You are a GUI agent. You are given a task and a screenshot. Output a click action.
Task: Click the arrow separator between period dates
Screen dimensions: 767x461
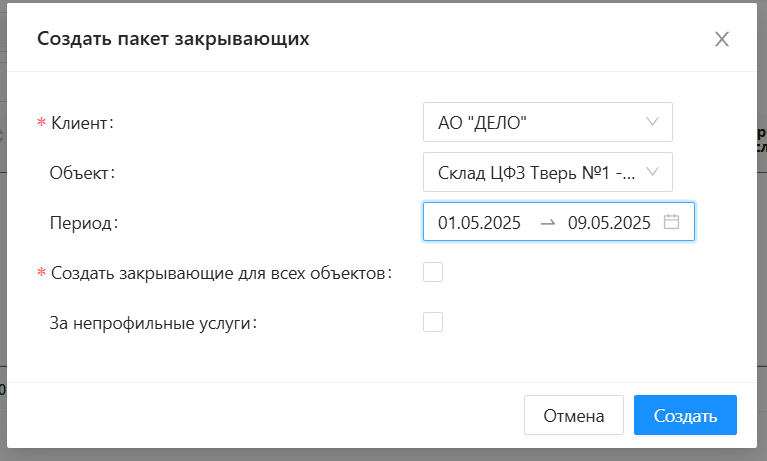coord(547,223)
